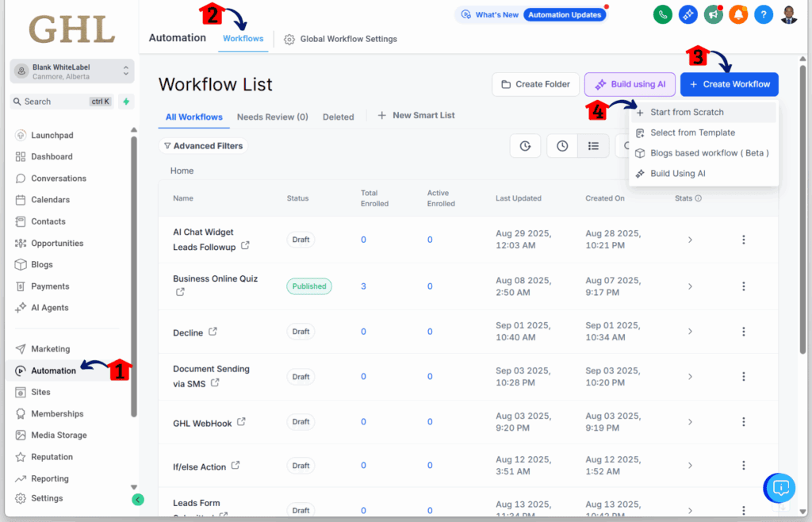Click the blue help question mark icon
The height and width of the screenshot is (522, 812).
(764, 14)
